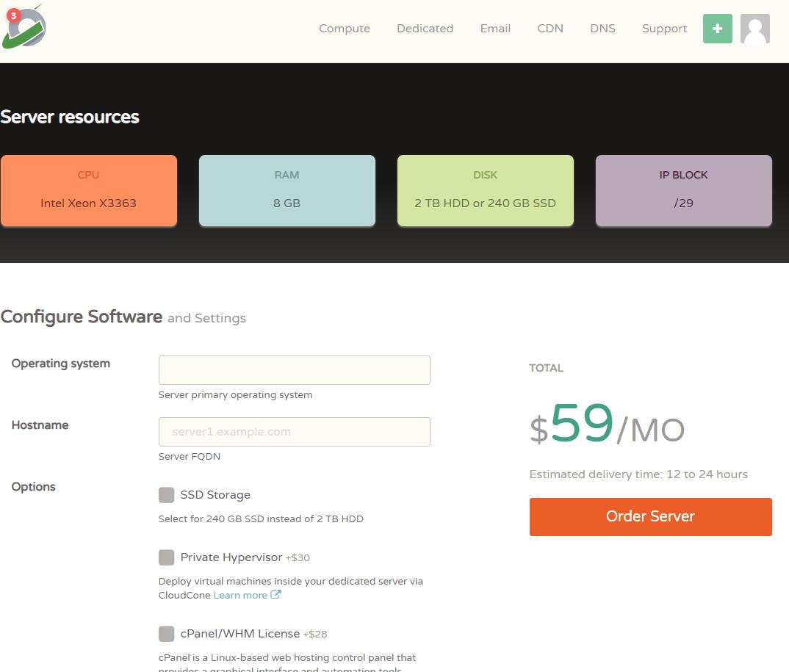Open the user avatar profile icon

754,29
